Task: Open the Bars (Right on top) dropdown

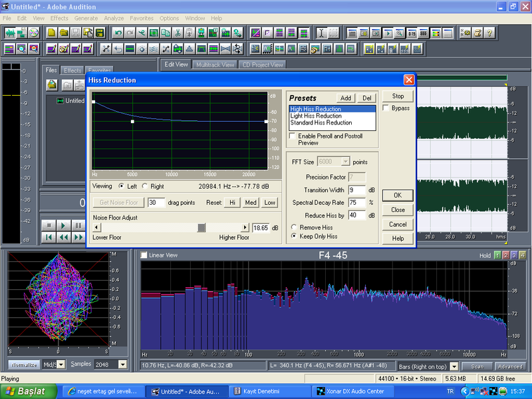Action: [454, 366]
